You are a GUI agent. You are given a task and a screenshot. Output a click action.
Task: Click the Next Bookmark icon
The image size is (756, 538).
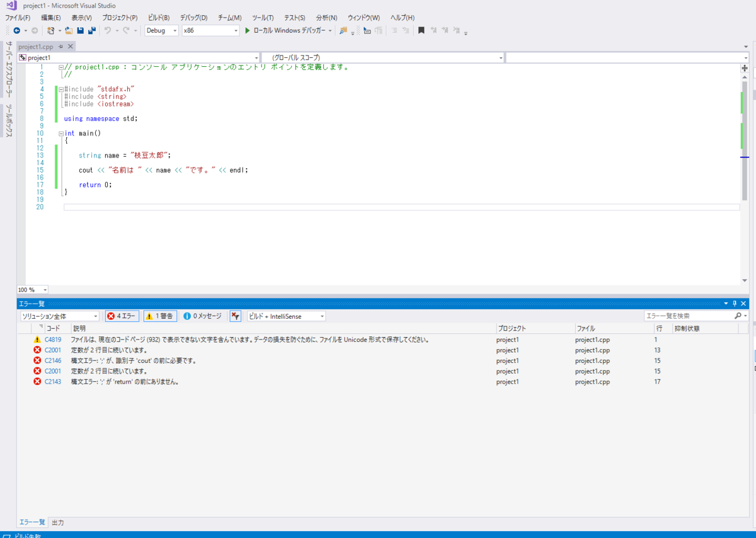[445, 30]
